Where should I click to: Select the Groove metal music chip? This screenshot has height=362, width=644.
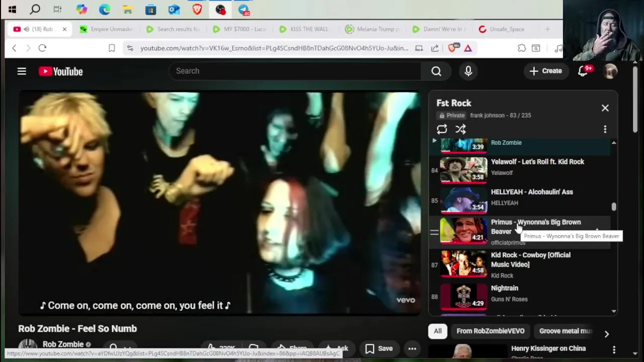click(566, 331)
